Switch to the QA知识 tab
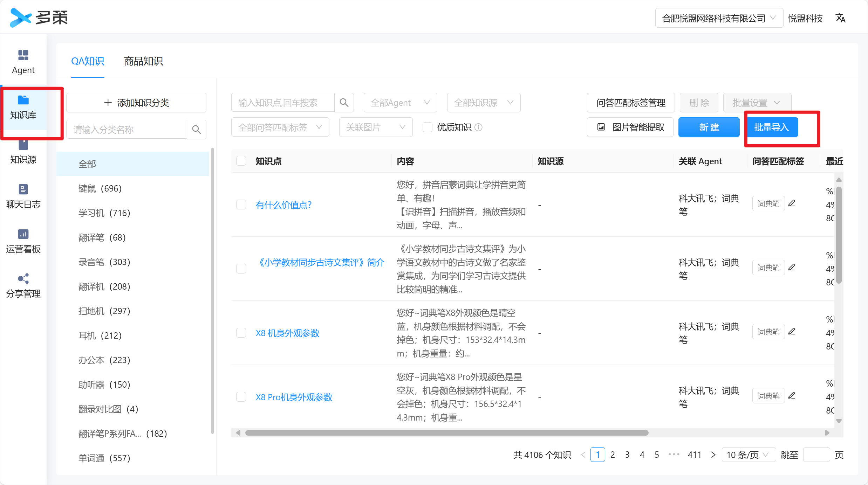Viewport: 868px width, 485px height. [x=88, y=61]
